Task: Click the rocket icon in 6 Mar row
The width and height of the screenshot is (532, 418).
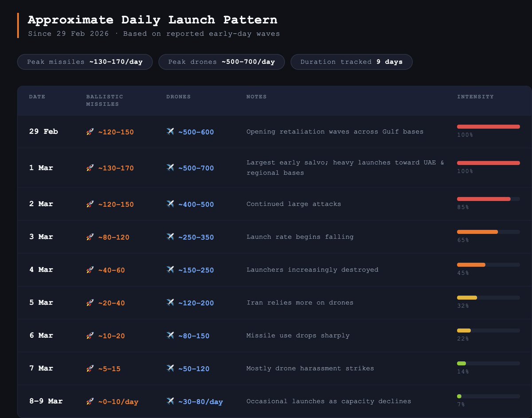Action: 90,336
